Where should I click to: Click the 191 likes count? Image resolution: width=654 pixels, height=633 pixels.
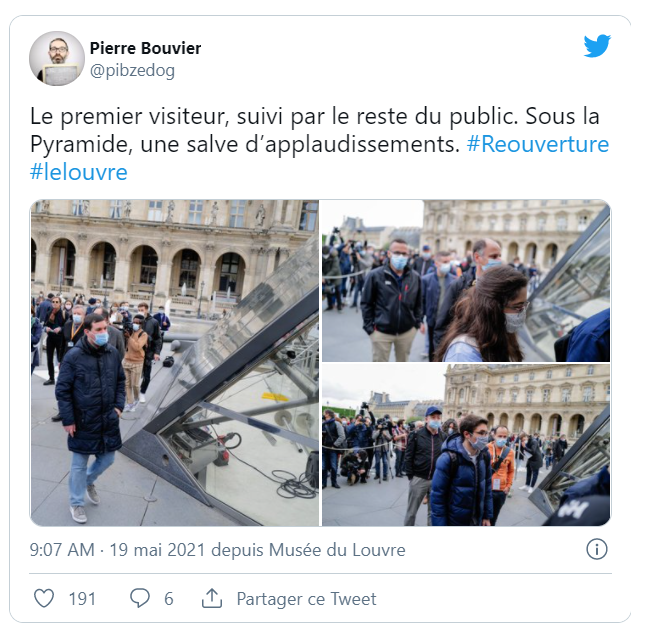point(82,599)
